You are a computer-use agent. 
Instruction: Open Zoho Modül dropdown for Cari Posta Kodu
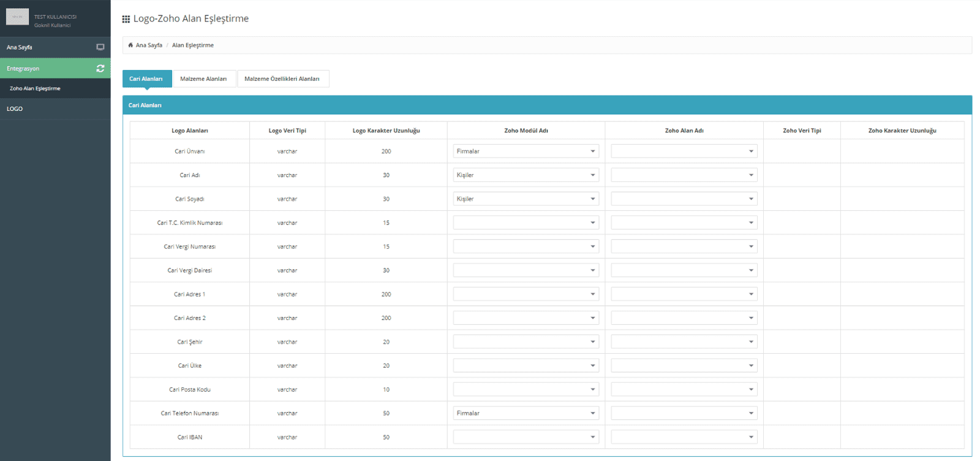tap(526, 389)
